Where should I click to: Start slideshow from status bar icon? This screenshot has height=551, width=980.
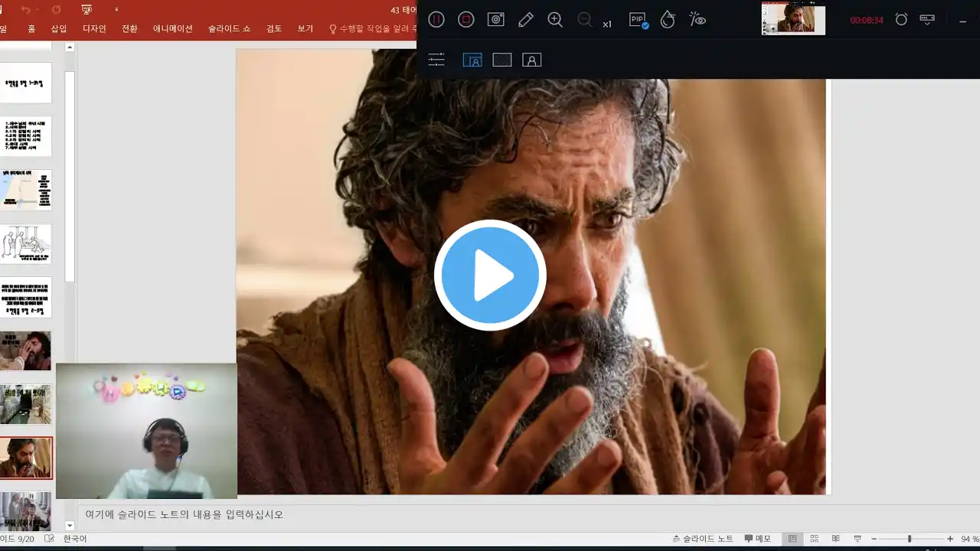857,539
